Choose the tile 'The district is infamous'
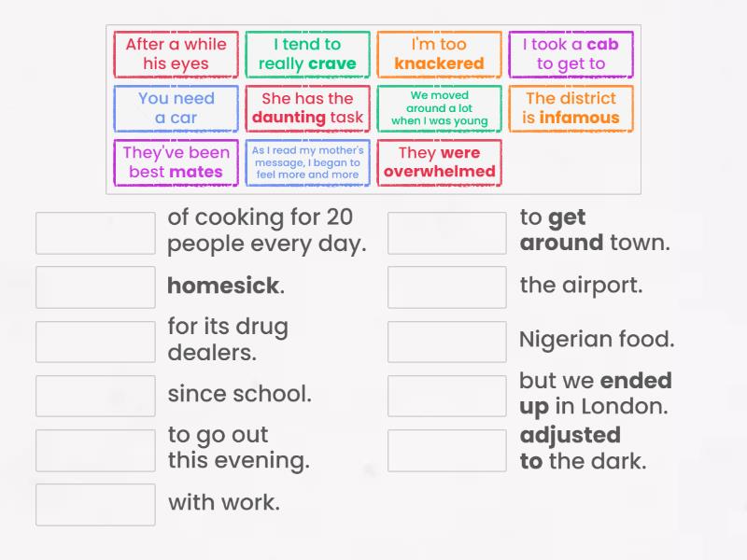The image size is (747, 560). point(571,108)
